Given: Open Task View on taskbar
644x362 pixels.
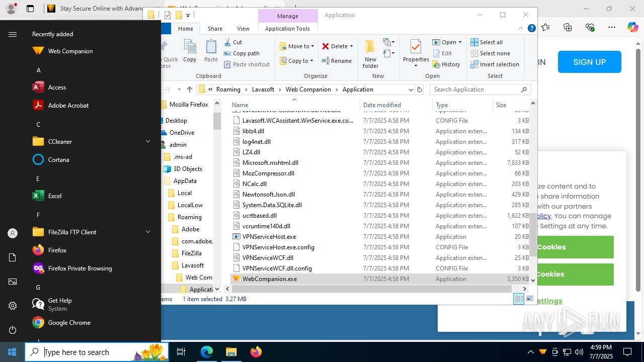Looking at the screenshot, I should [181, 352].
